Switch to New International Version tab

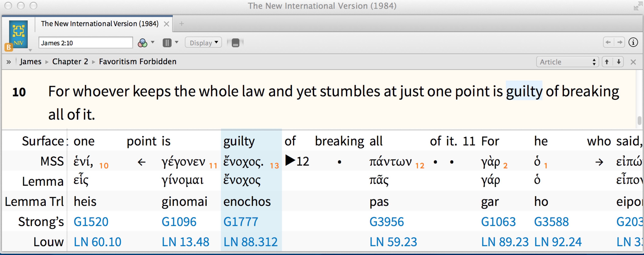point(100,24)
